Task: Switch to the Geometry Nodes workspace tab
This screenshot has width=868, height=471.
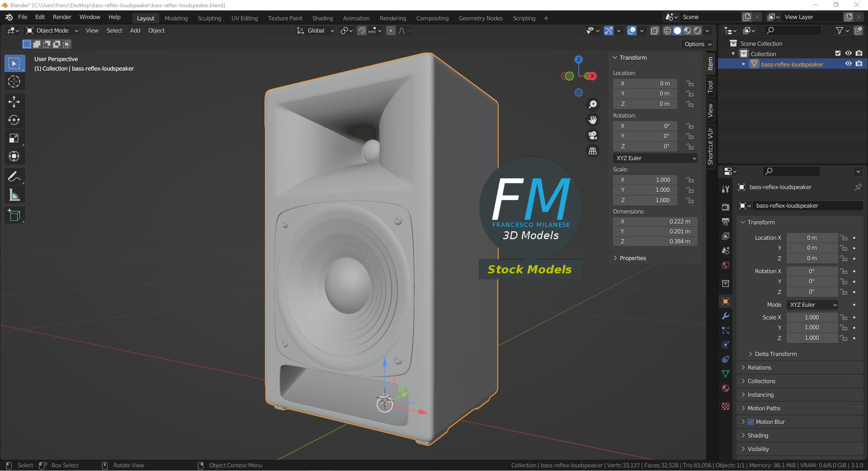Action: click(x=481, y=18)
